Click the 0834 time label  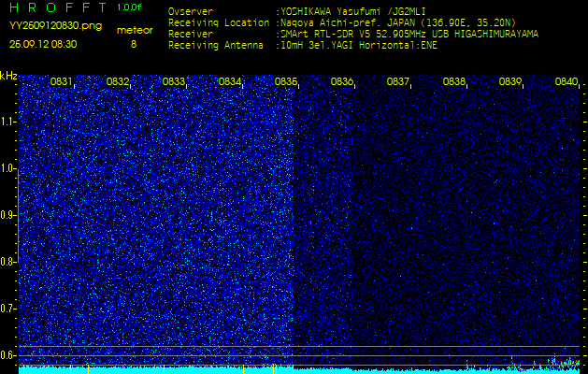pyautogui.click(x=230, y=81)
